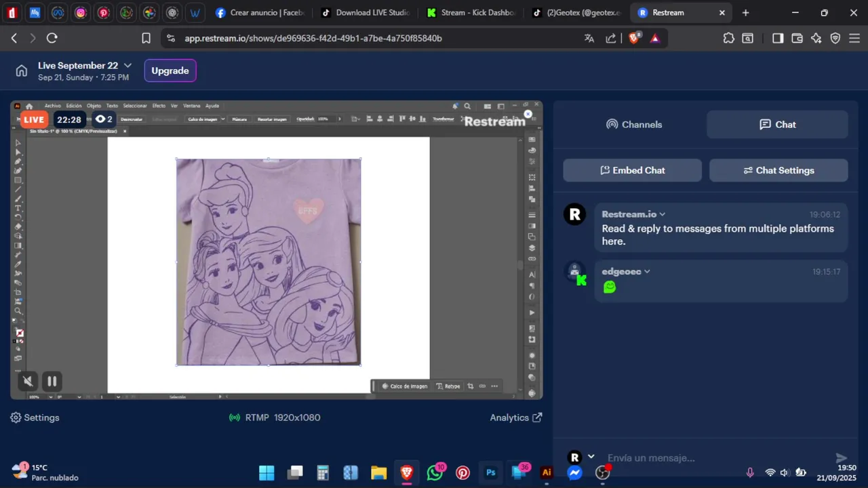Expand chat sender account chevron
868x488 pixels.
pos(591,456)
